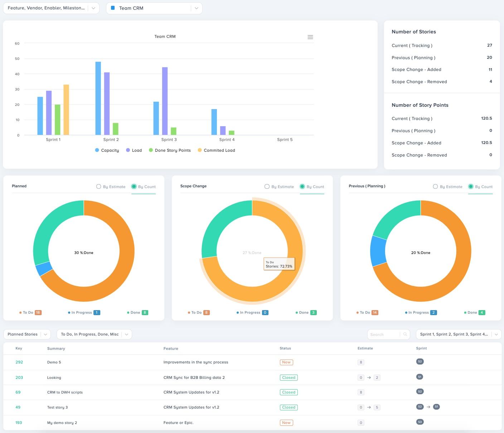Click the New status tag for Demo 5
Screen dimensions: 504x433
coord(286,362)
